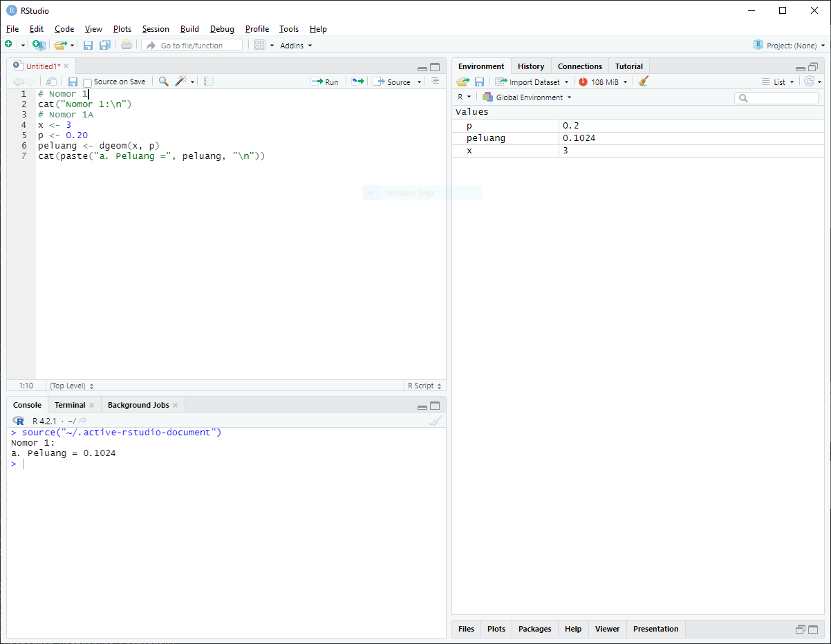Open the (Top Level) scope selector
The image size is (831, 644).
pyautogui.click(x=71, y=386)
